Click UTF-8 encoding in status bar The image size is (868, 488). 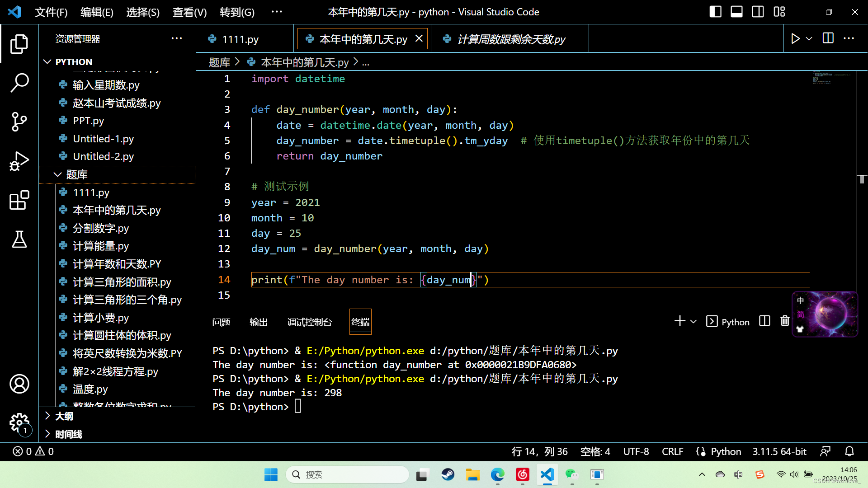[636, 451]
